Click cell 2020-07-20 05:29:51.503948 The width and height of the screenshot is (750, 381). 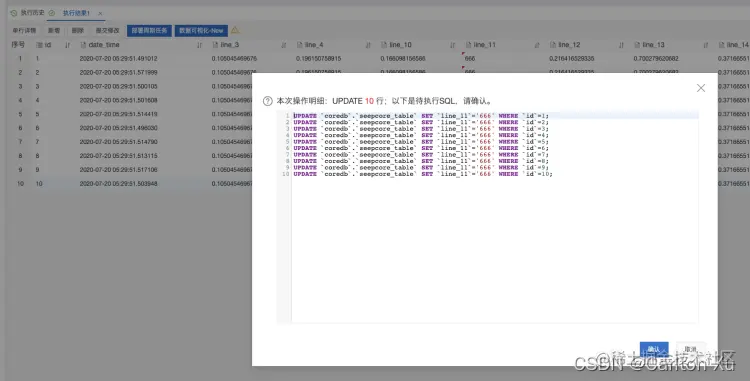pos(119,184)
